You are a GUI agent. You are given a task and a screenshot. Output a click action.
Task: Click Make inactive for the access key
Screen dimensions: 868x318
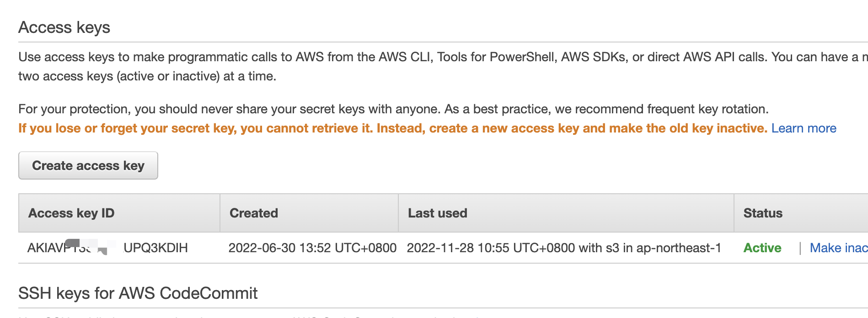pos(838,248)
